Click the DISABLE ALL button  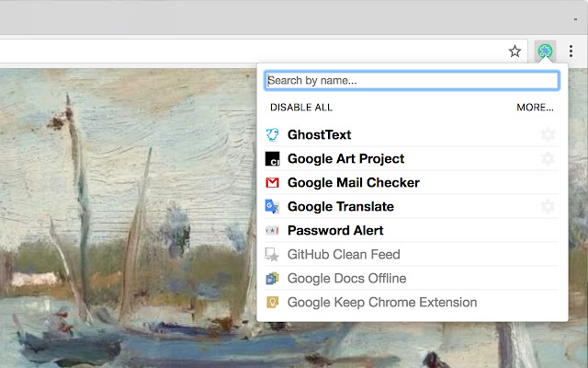[x=301, y=108]
